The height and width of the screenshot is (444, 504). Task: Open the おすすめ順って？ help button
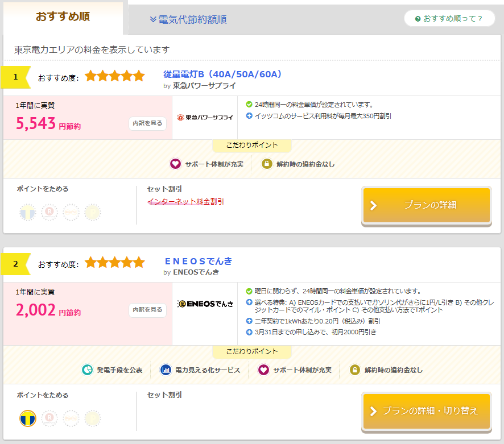tap(449, 19)
